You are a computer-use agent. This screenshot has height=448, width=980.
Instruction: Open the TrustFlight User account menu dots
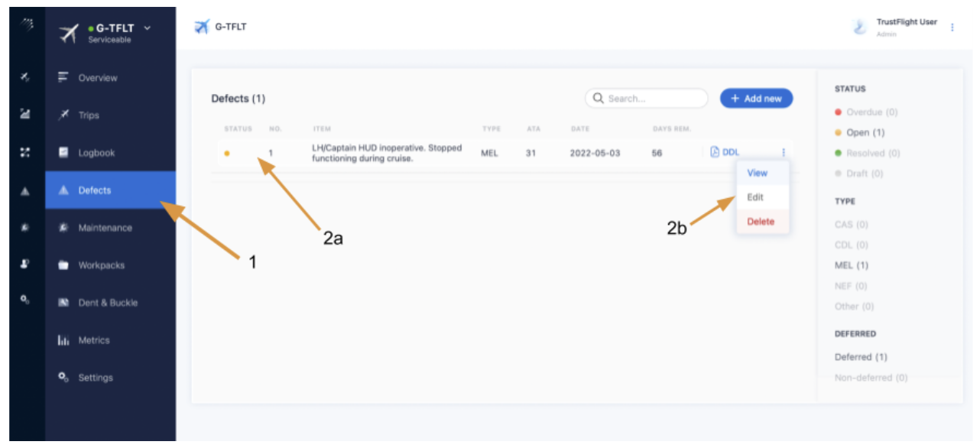coord(952,28)
